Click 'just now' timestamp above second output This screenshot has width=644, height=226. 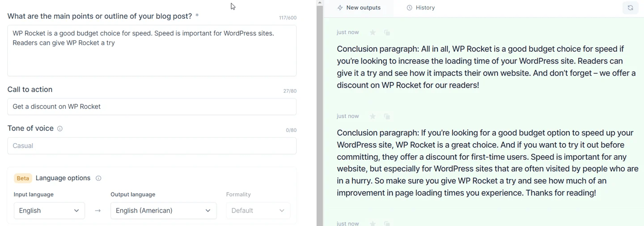click(348, 116)
